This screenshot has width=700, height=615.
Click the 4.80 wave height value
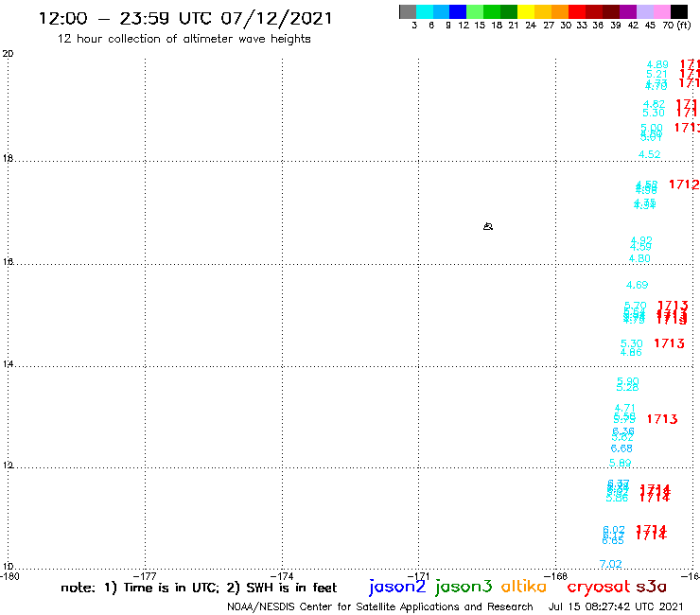[639, 258]
